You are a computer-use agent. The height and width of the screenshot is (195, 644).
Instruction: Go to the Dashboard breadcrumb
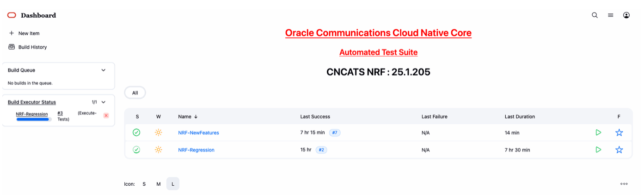pos(38,15)
